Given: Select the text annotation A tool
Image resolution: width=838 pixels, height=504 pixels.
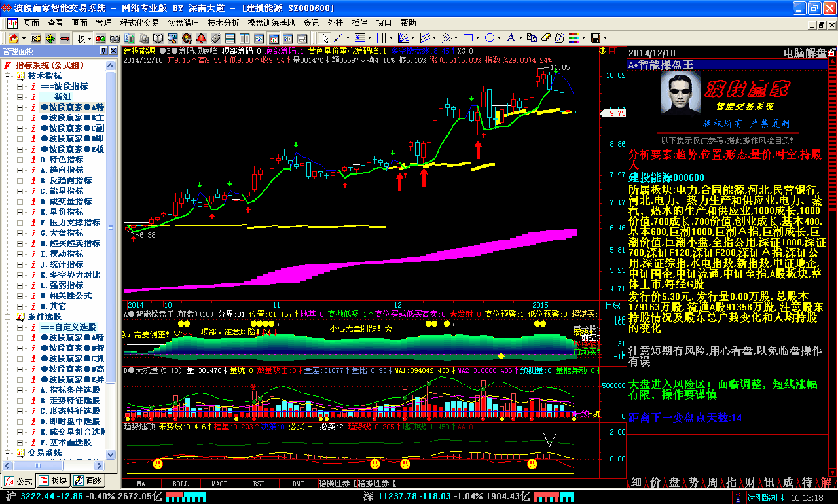Looking at the screenshot, I should (511, 38).
